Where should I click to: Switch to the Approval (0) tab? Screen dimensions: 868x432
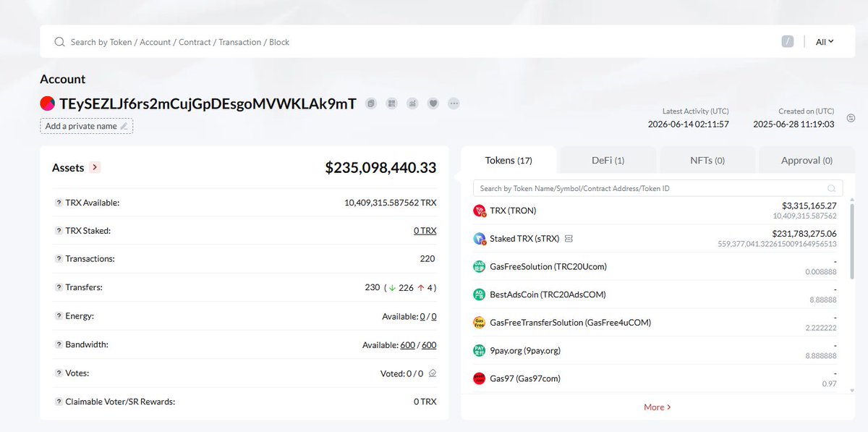coord(807,161)
